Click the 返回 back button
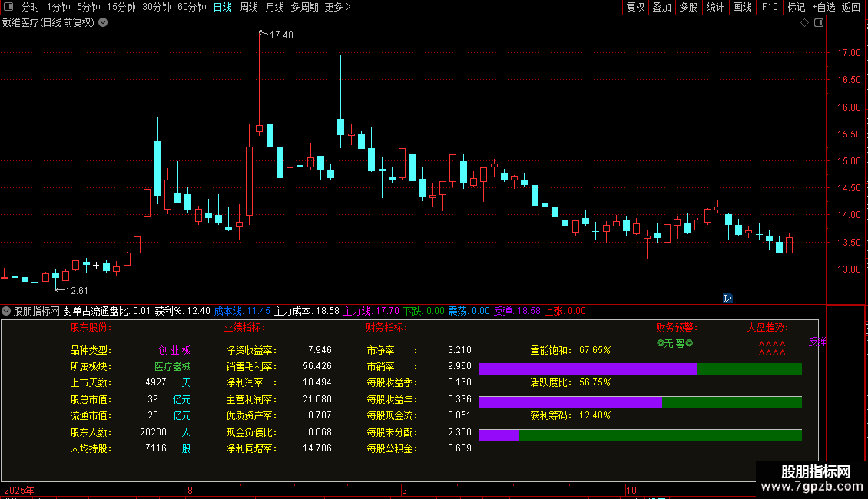Image resolution: width=868 pixels, height=499 pixels. (851, 7)
